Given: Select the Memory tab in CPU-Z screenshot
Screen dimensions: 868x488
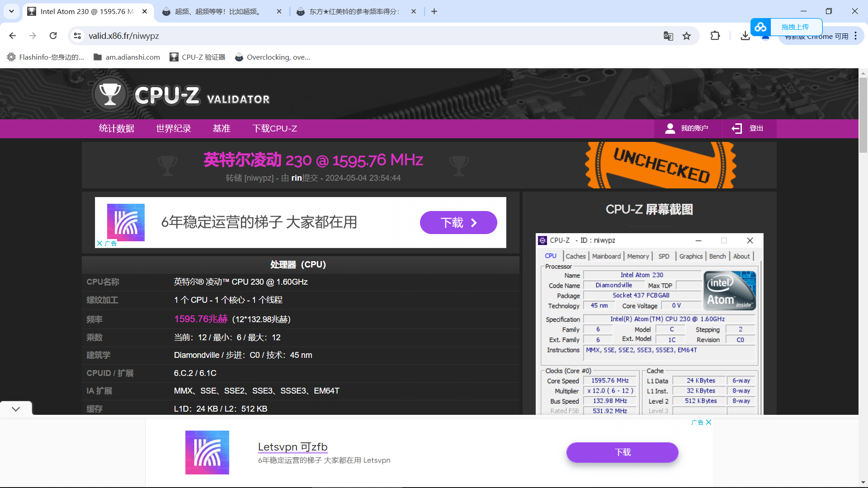Looking at the screenshot, I should point(638,256).
